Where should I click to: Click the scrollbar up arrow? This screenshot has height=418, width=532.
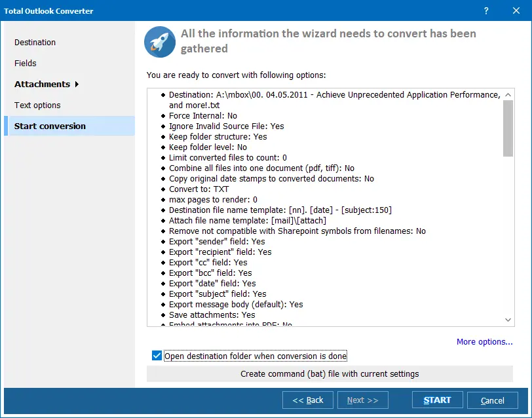click(x=507, y=94)
